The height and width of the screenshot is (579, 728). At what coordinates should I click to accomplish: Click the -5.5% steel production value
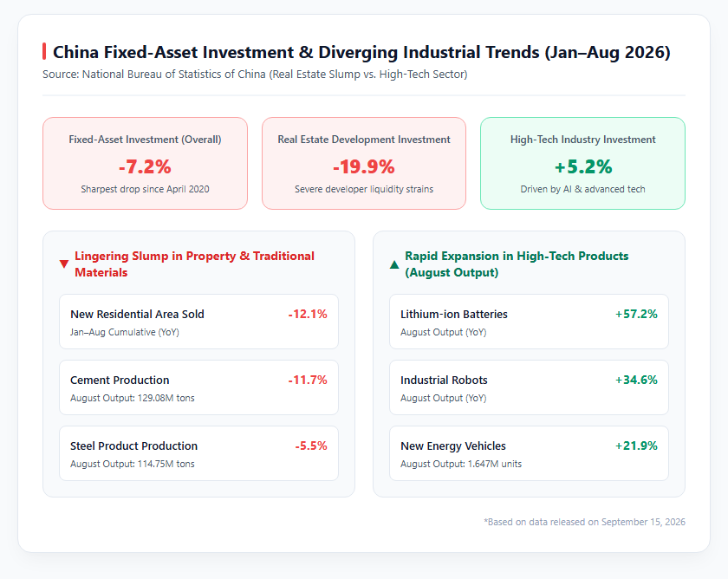click(x=311, y=446)
